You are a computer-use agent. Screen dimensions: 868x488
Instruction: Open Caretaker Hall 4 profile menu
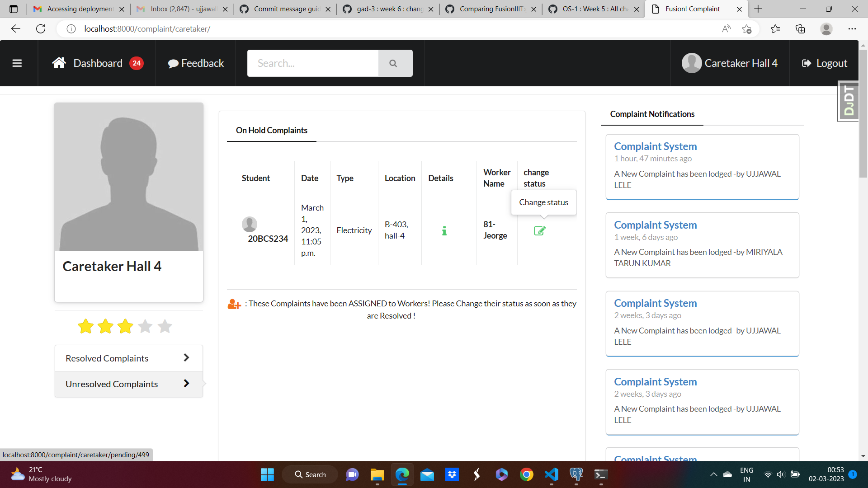(730, 63)
